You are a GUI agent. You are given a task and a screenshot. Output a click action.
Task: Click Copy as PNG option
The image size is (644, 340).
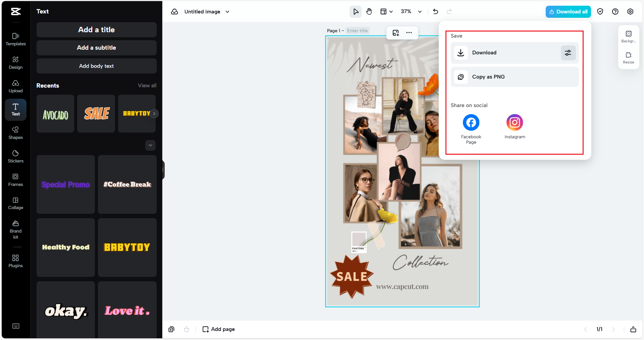[x=515, y=77]
